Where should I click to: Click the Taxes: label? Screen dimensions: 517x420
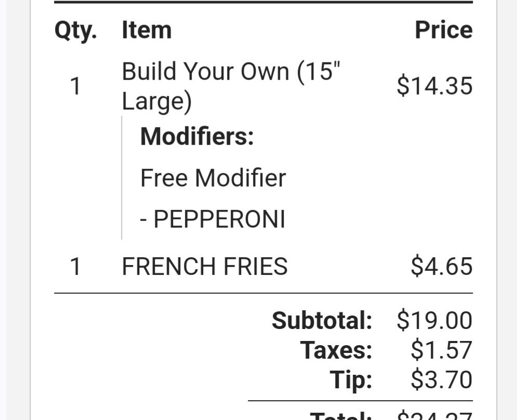point(336,350)
